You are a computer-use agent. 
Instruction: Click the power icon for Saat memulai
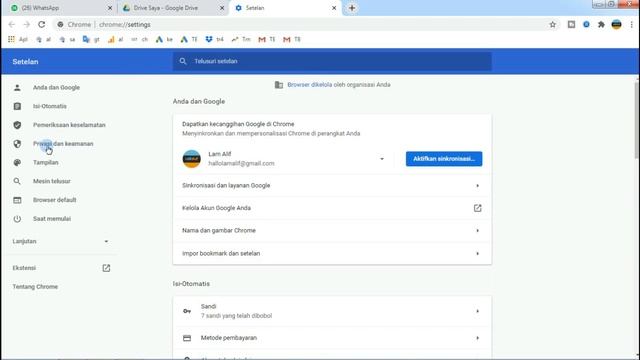[17, 219]
